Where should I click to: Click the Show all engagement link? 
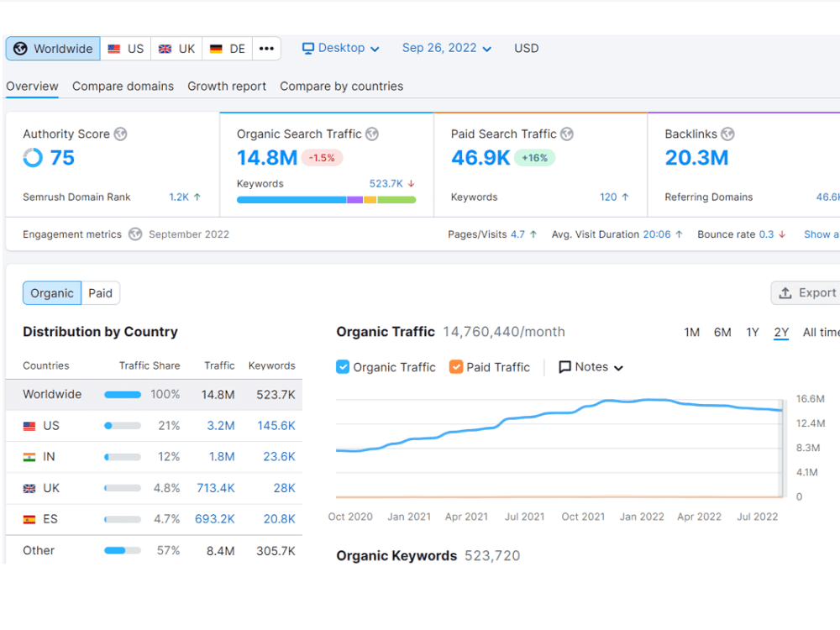(x=822, y=234)
